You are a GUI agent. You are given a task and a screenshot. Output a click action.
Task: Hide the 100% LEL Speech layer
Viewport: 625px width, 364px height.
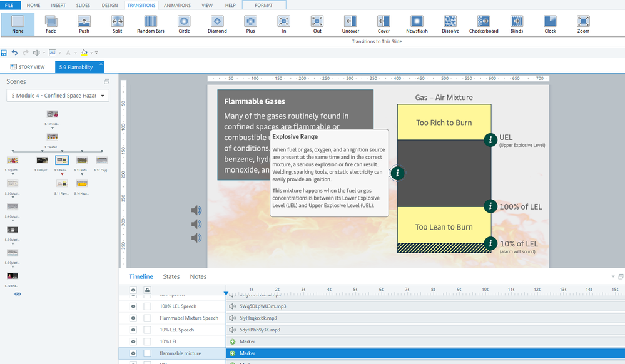pos(133,306)
